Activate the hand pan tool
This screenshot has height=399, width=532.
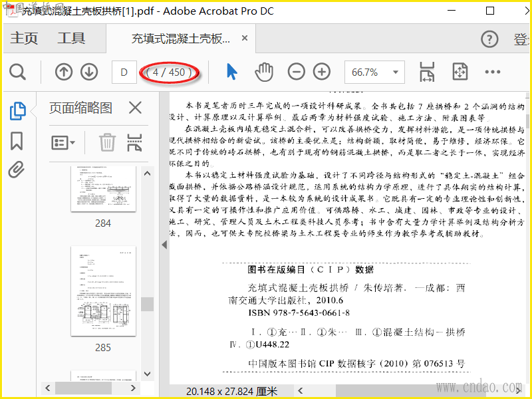[x=263, y=72]
